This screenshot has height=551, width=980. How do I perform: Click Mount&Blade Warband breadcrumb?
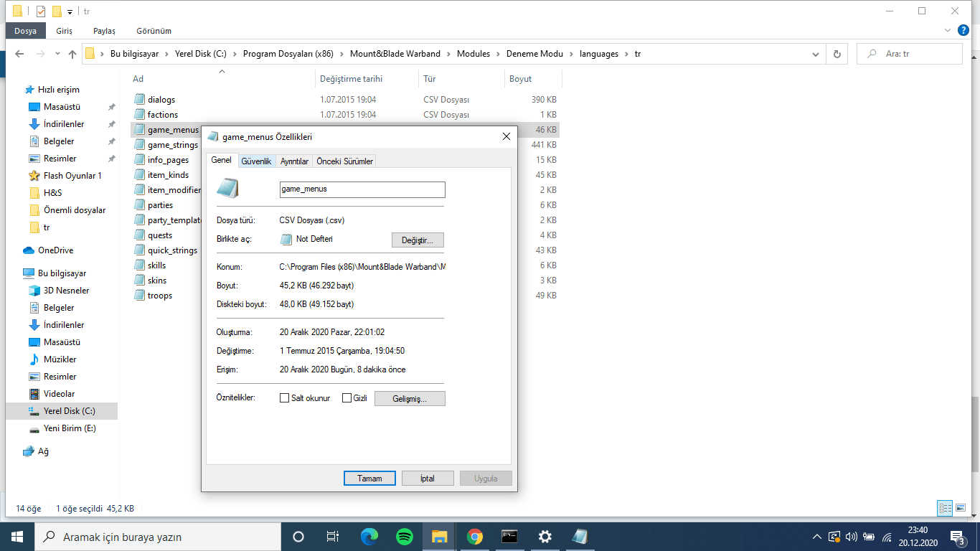(395, 54)
